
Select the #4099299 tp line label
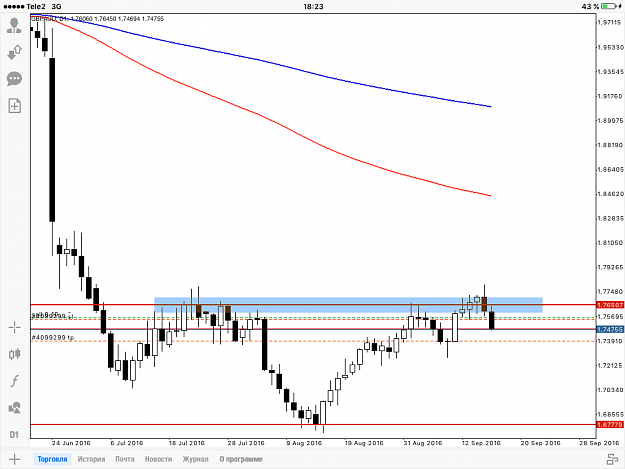53,338
